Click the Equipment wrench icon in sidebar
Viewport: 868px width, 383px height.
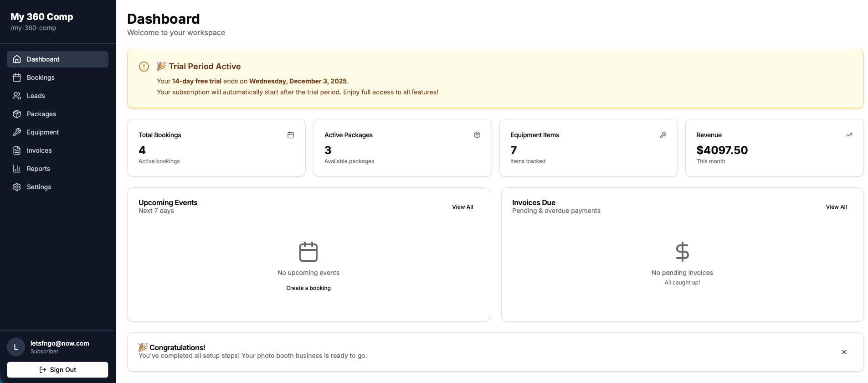click(17, 132)
